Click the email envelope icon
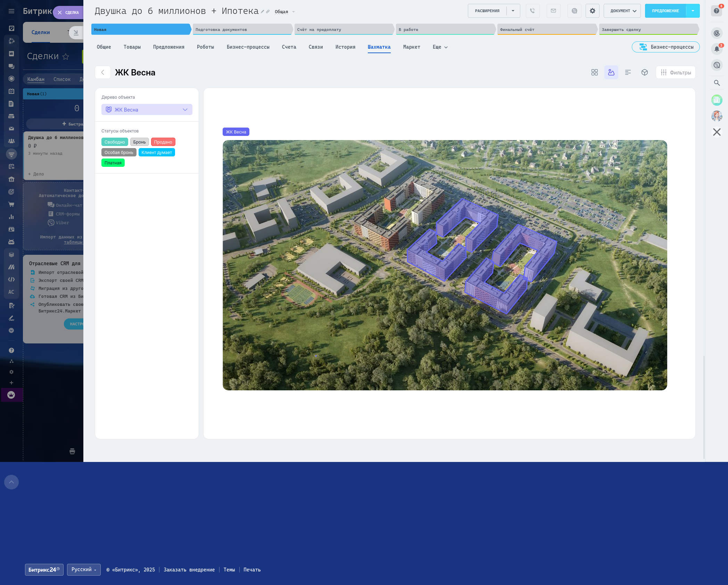 (553, 11)
